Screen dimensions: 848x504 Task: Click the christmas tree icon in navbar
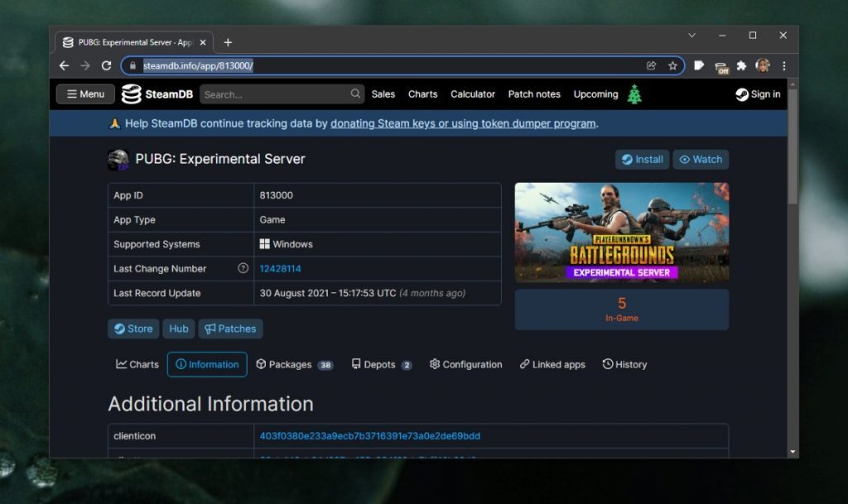[x=634, y=94]
